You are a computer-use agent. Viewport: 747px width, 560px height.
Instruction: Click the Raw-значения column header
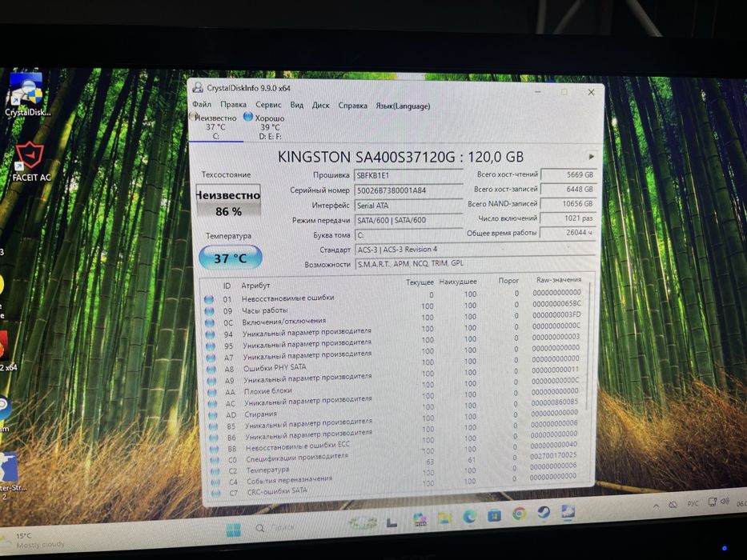coord(558,280)
